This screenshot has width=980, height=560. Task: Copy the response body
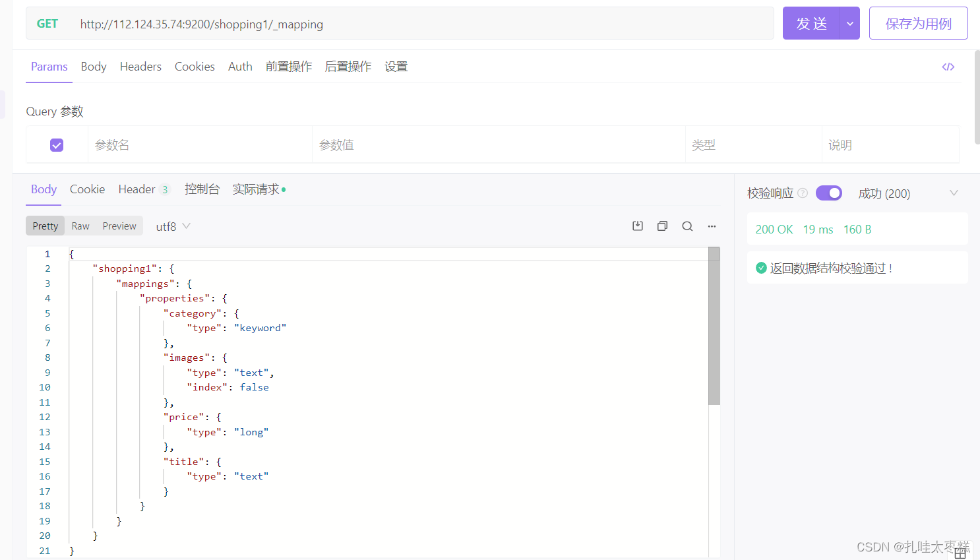662,226
